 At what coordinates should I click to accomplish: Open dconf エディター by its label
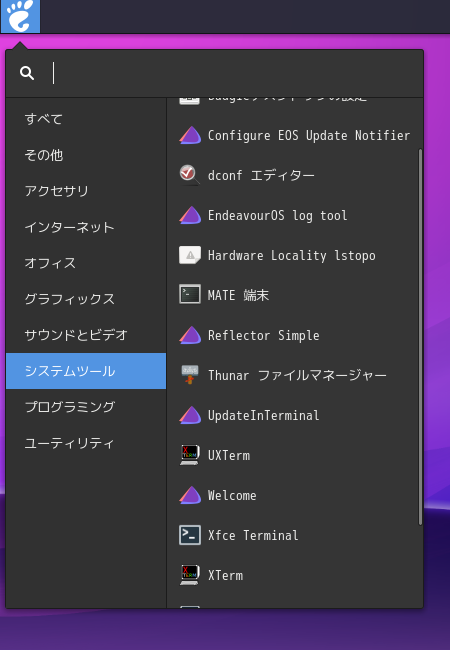(x=261, y=175)
